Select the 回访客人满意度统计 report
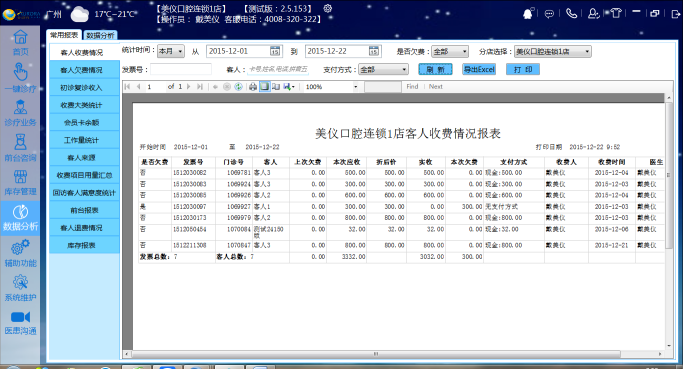Viewport: 683px width, 369px height. click(x=84, y=193)
